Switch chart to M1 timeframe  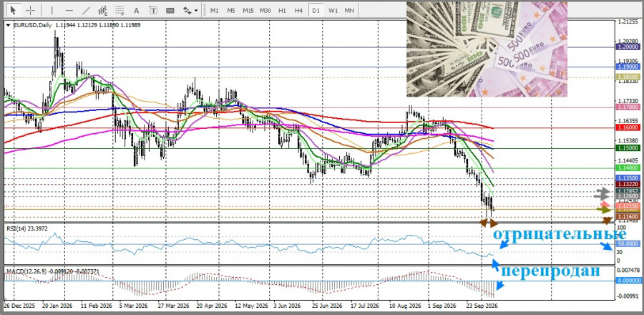pos(215,11)
